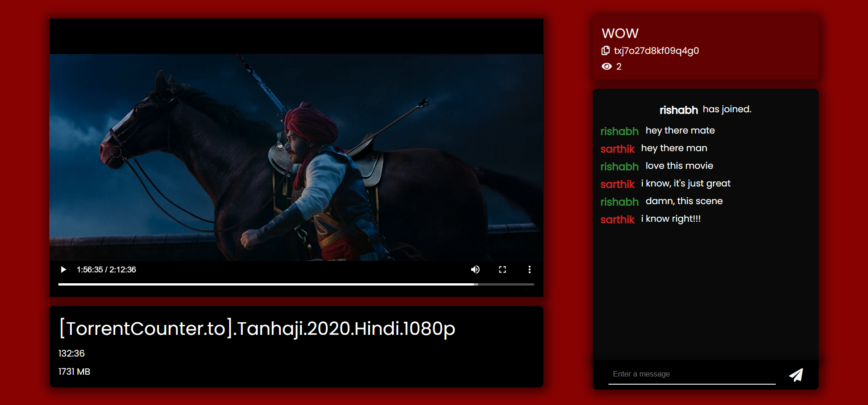The width and height of the screenshot is (868, 405).
Task: Click the file size 1731 MB
Action: coord(74,372)
